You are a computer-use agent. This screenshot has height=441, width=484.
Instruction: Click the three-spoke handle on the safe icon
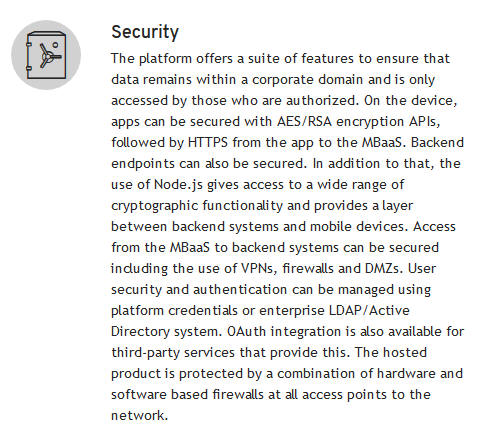49,56
